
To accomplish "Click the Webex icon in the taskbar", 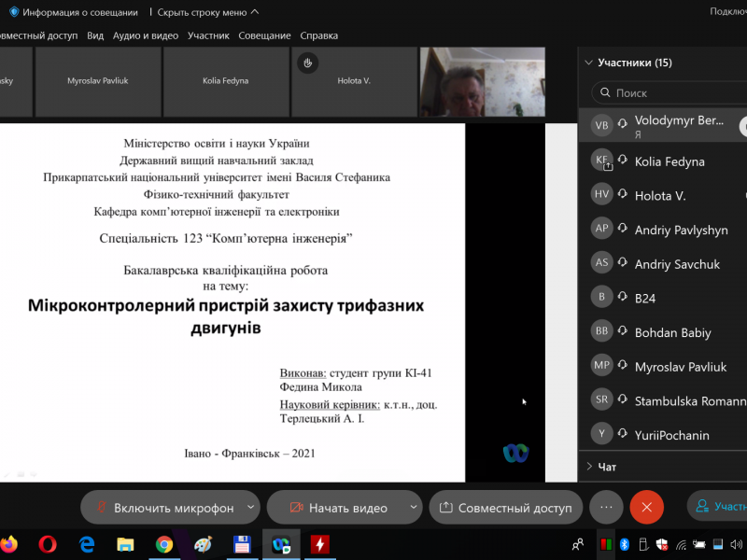I will (x=281, y=543).
